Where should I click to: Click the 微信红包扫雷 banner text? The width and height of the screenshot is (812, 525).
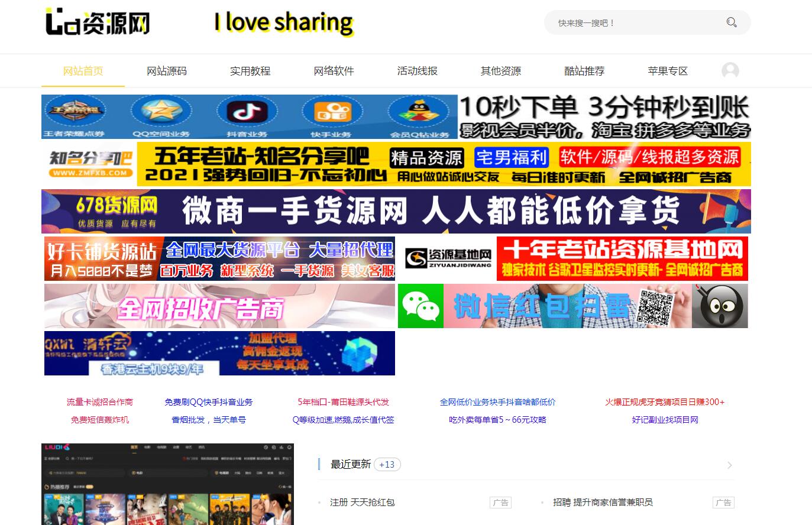541,306
